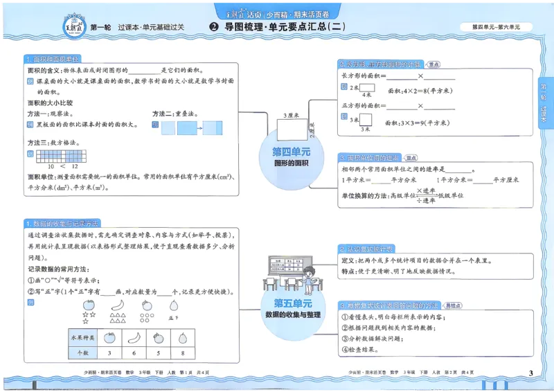
Task: Click the blank in 1平方米=__平方分米
Action: (381, 180)
